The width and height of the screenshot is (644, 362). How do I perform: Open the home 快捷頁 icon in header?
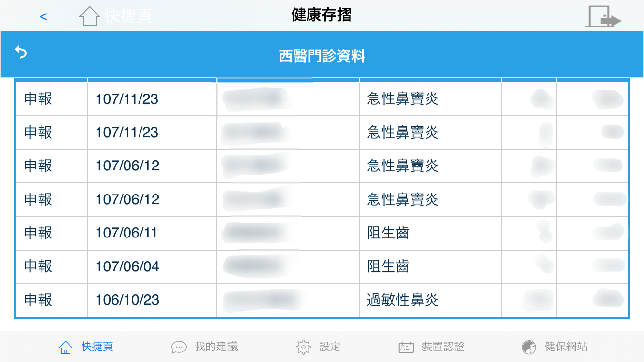point(89,15)
